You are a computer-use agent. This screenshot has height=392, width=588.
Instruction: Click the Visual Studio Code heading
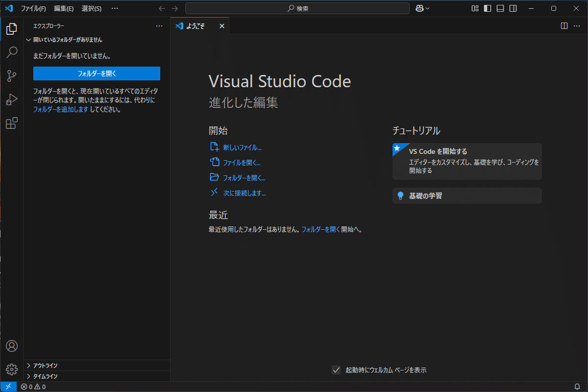(280, 81)
